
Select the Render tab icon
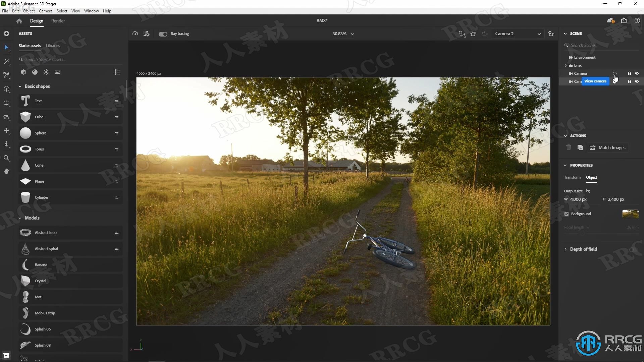coord(58,21)
